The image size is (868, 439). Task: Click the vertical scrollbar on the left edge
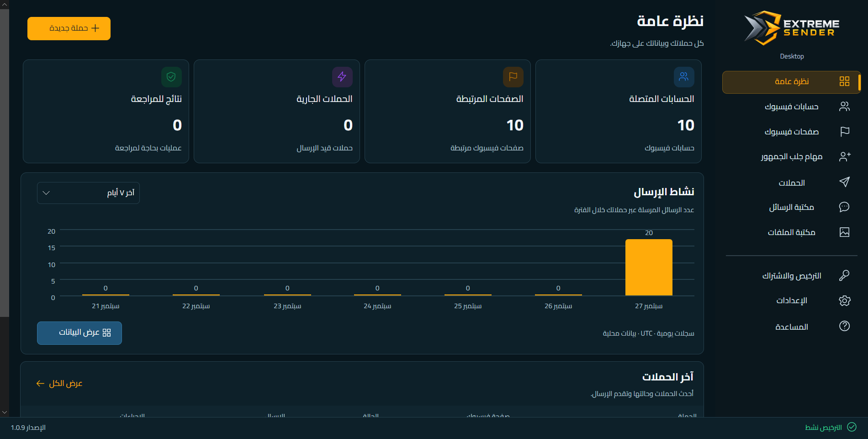5,163
